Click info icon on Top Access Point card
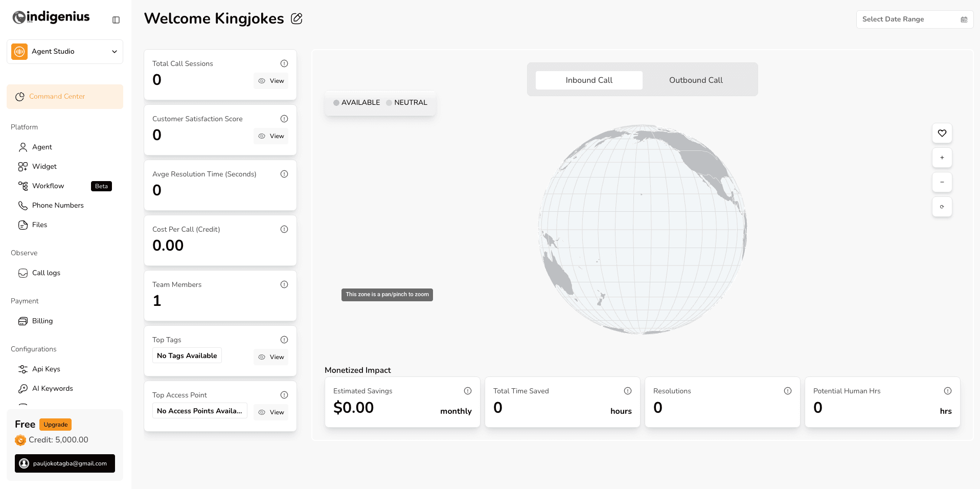Viewport: 980px width, 489px height. coord(284,395)
